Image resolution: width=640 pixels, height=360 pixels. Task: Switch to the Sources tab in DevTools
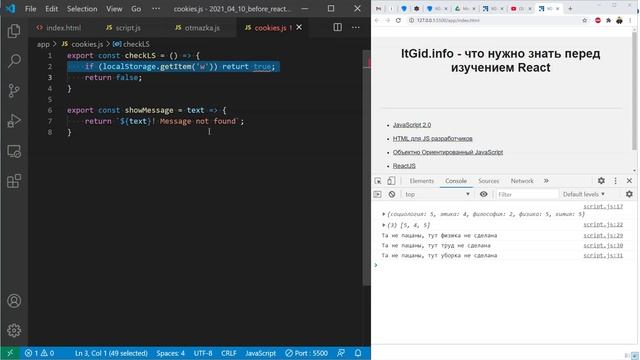[x=489, y=181]
